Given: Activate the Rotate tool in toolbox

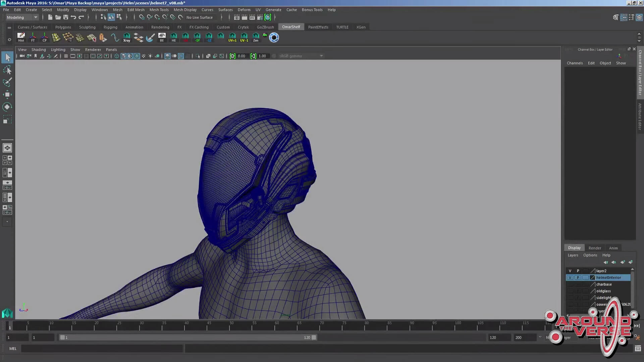Looking at the screenshot, I should click(7, 107).
